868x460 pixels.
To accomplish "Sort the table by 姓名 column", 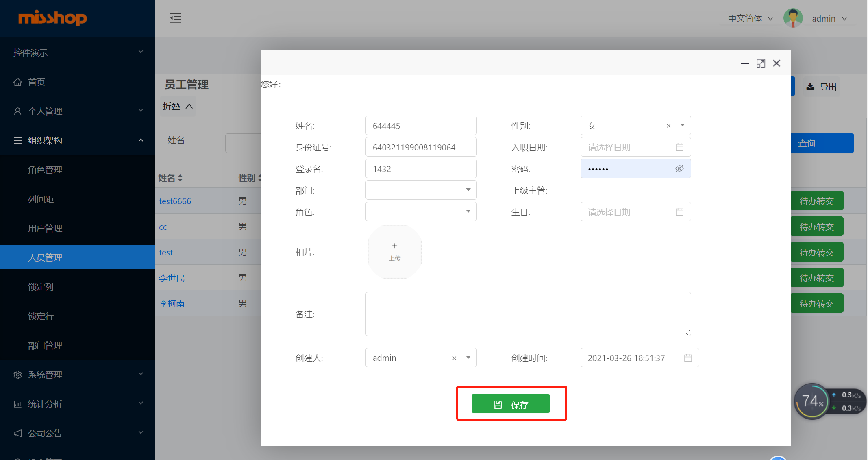I will (x=180, y=178).
